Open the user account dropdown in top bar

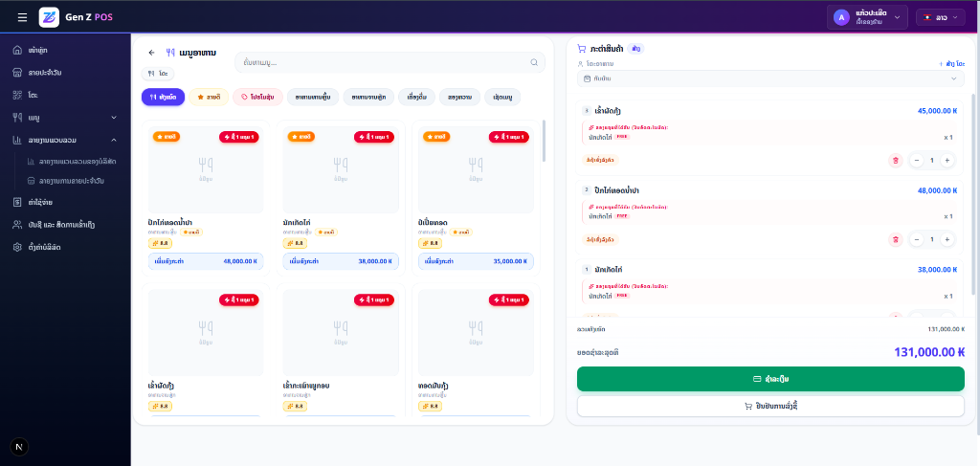pyautogui.click(x=867, y=17)
